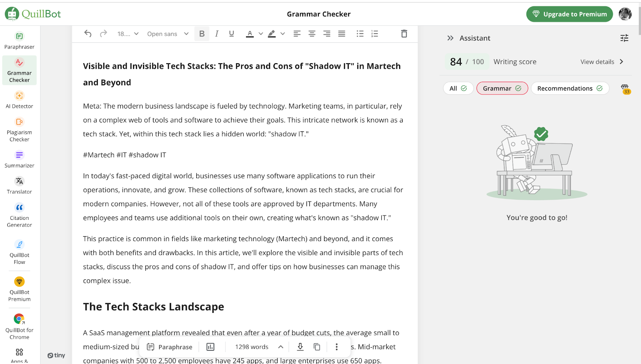
Task: Align text left
Action: [x=297, y=34]
